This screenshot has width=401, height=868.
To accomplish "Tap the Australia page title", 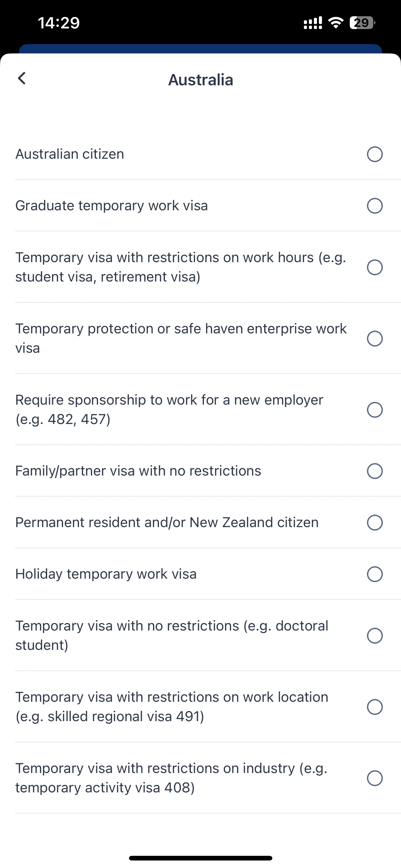I will tap(201, 80).
